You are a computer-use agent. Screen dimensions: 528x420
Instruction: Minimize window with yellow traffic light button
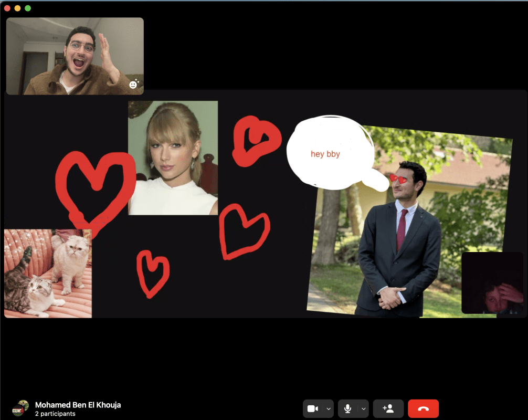click(x=17, y=8)
